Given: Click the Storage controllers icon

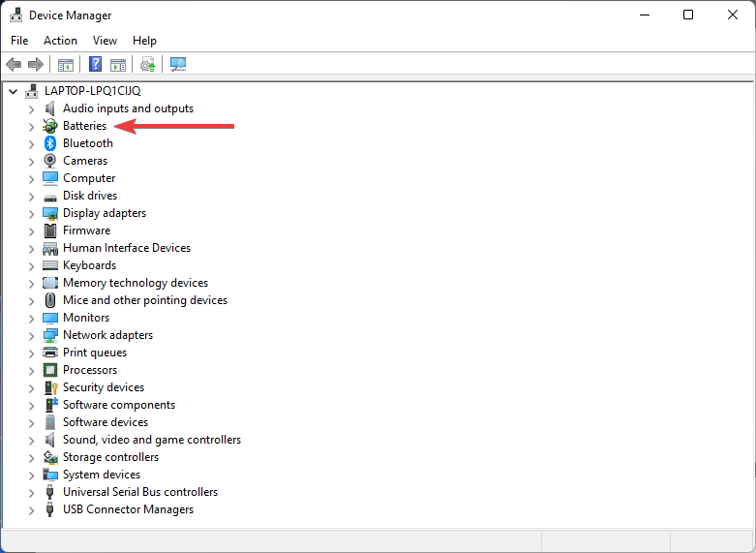Looking at the screenshot, I should (x=50, y=457).
